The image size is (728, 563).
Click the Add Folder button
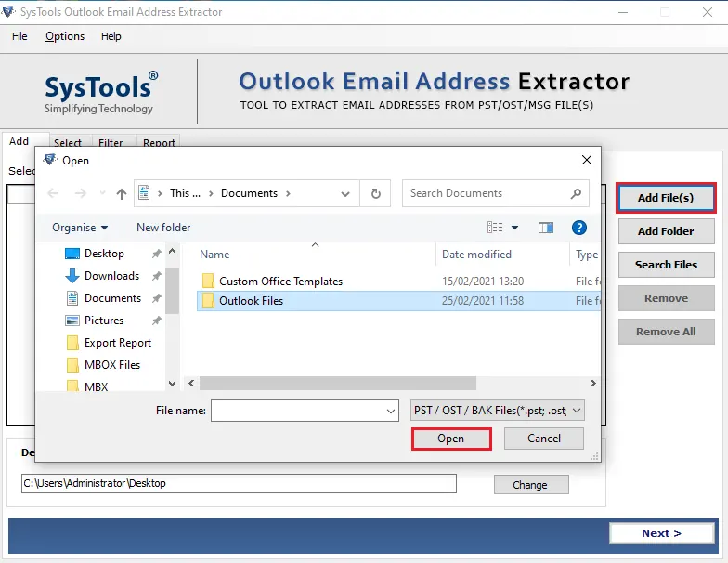[666, 231]
